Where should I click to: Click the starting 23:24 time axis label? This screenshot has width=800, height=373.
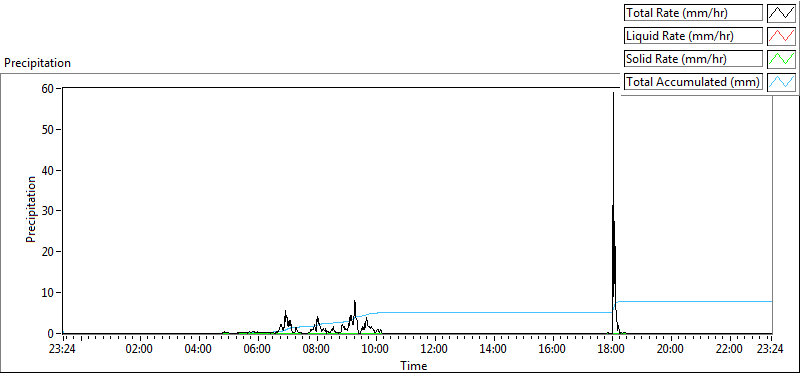coord(64,350)
